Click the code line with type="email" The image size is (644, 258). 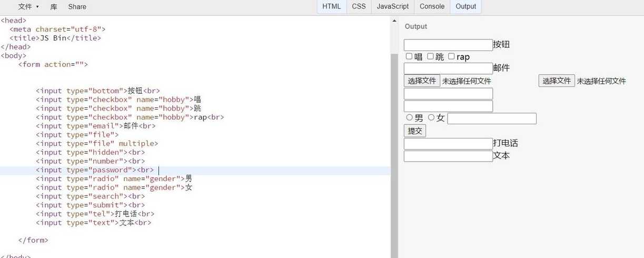(96, 126)
